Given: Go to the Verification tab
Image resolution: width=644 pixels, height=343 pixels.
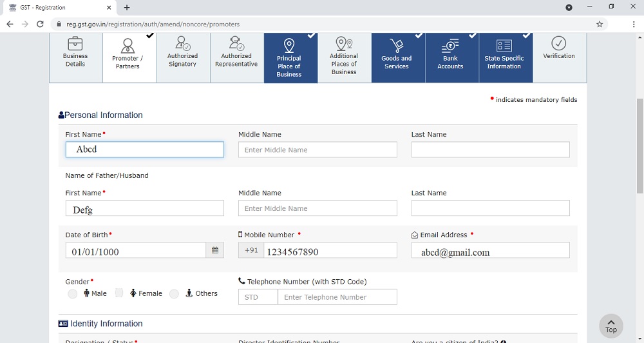Looking at the screenshot, I should tap(560, 57).
